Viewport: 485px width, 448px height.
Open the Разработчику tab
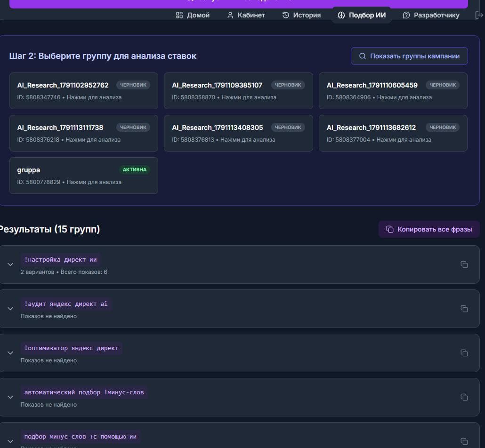tap(431, 15)
